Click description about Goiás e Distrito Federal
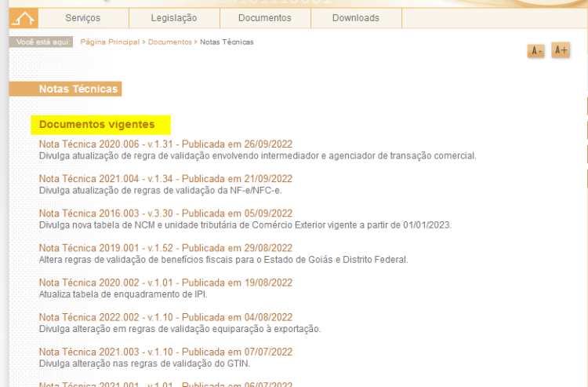588x387 pixels. pyautogui.click(x=223, y=260)
